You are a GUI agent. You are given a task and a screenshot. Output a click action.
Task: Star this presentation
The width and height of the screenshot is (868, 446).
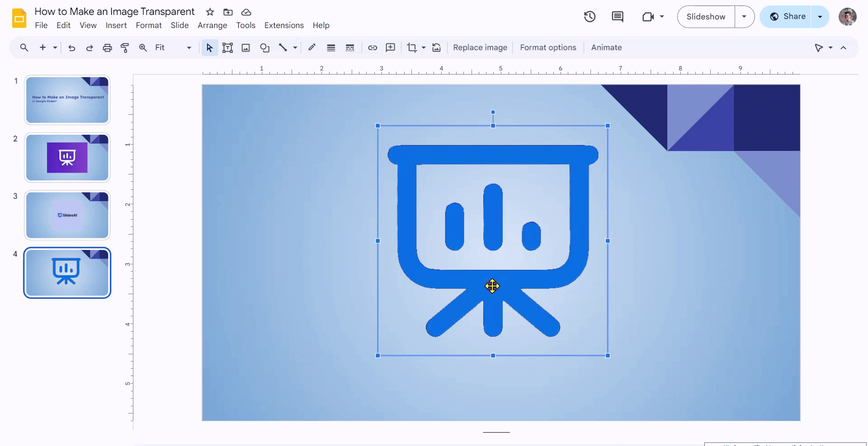[x=210, y=12]
